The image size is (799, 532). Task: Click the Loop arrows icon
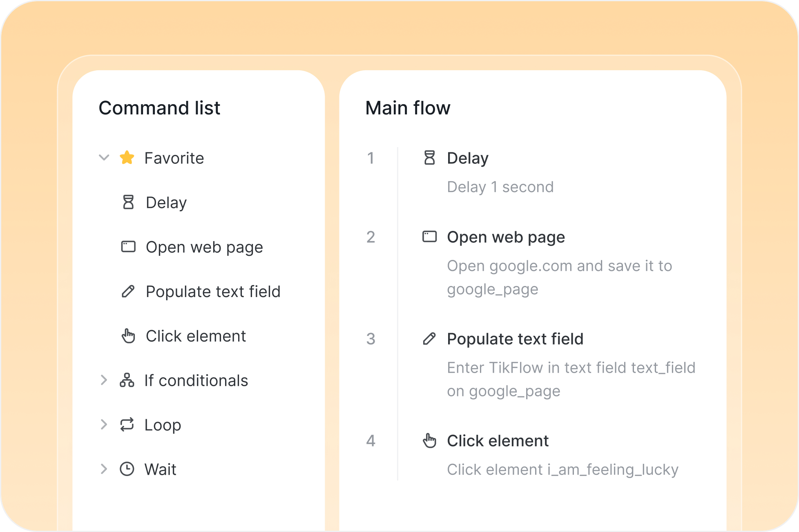(127, 425)
